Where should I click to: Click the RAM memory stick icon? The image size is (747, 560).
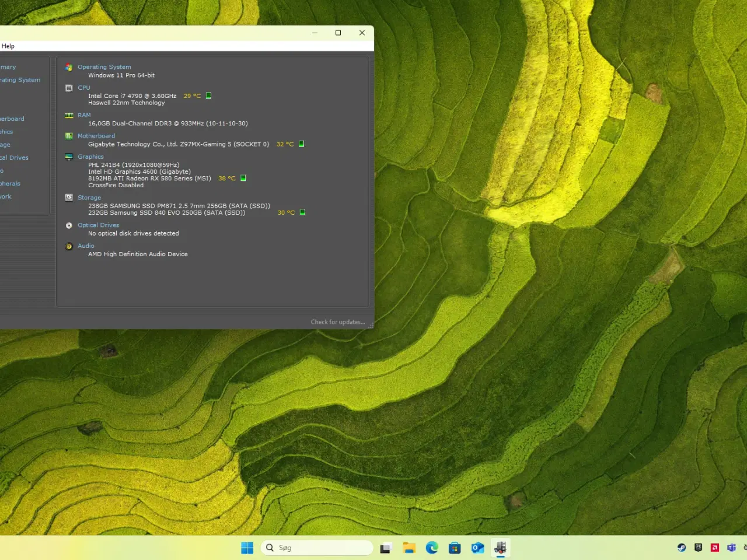pos(69,116)
